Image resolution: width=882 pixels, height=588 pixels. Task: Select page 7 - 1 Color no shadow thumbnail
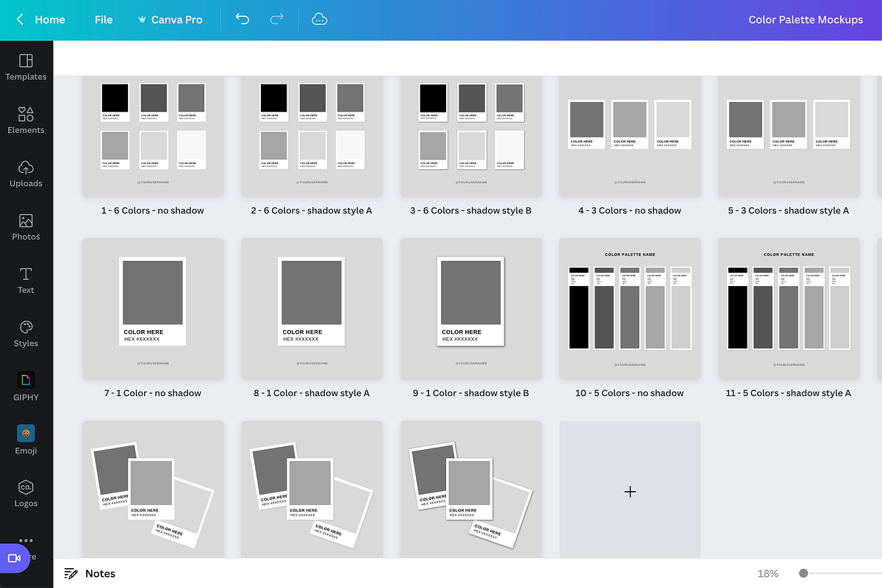153,309
